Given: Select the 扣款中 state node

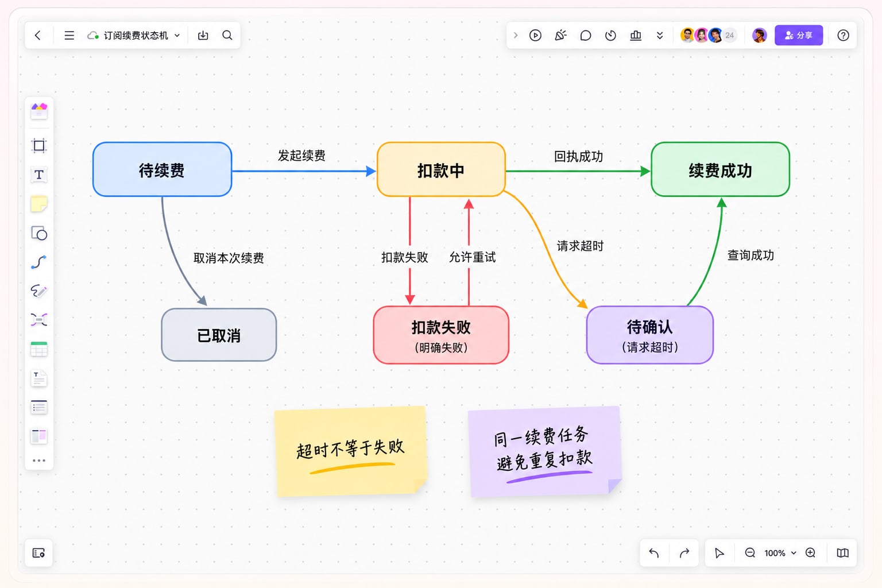Looking at the screenshot, I should (x=441, y=170).
